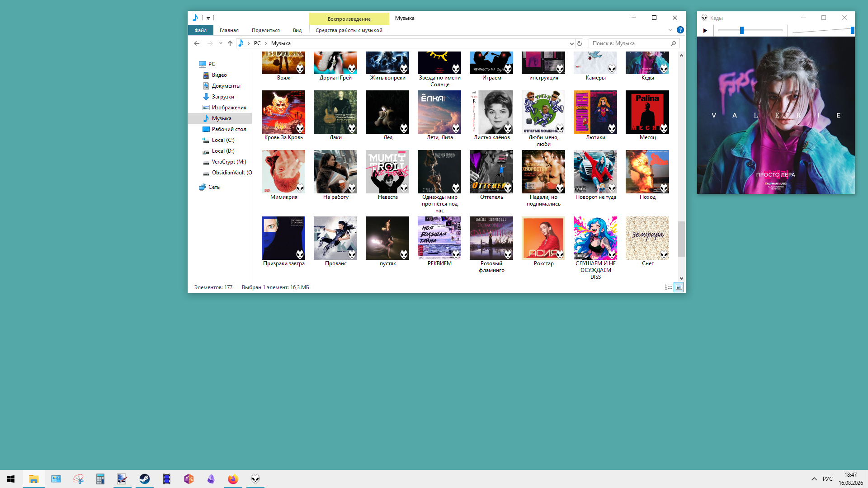Screen dimensions: 868x488
Task: Open the Файл menu
Action: coord(201,30)
